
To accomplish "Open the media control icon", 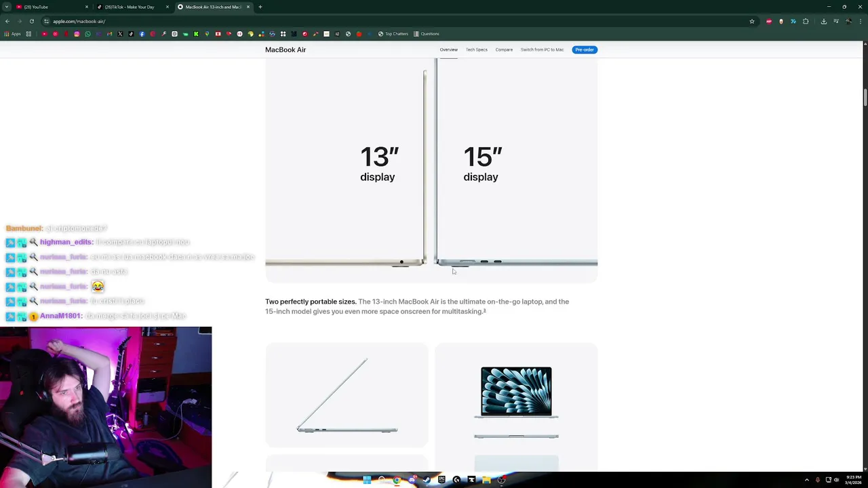I will [x=836, y=21].
